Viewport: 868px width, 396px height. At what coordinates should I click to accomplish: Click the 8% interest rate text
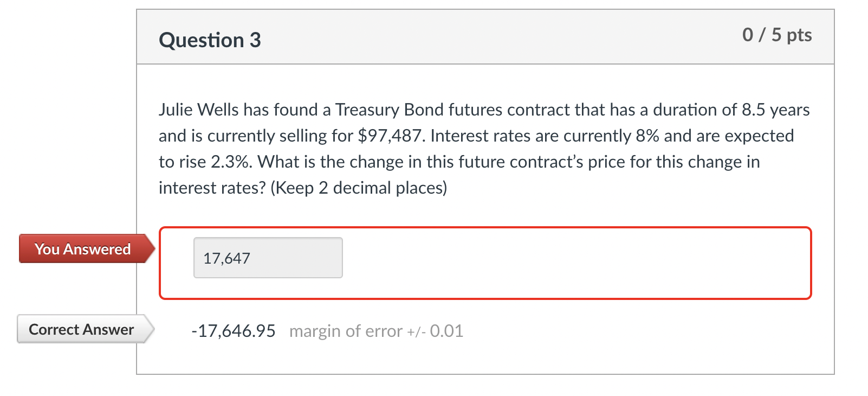[647, 136]
